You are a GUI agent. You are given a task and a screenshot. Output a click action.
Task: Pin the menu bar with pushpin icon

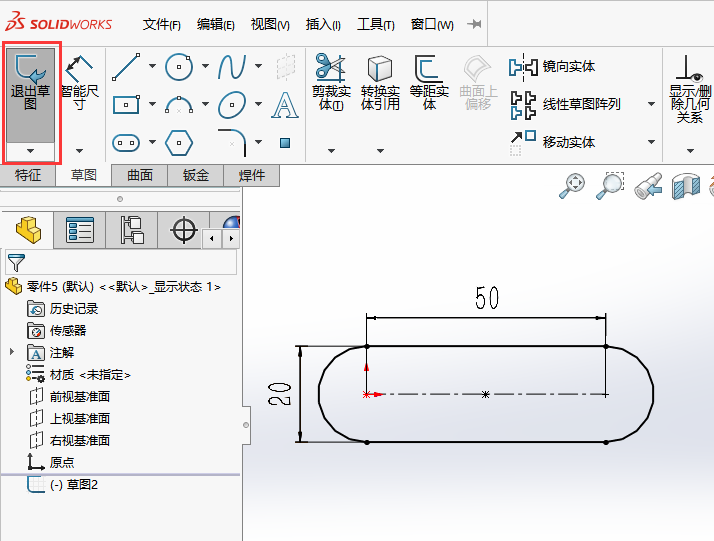[x=474, y=24]
